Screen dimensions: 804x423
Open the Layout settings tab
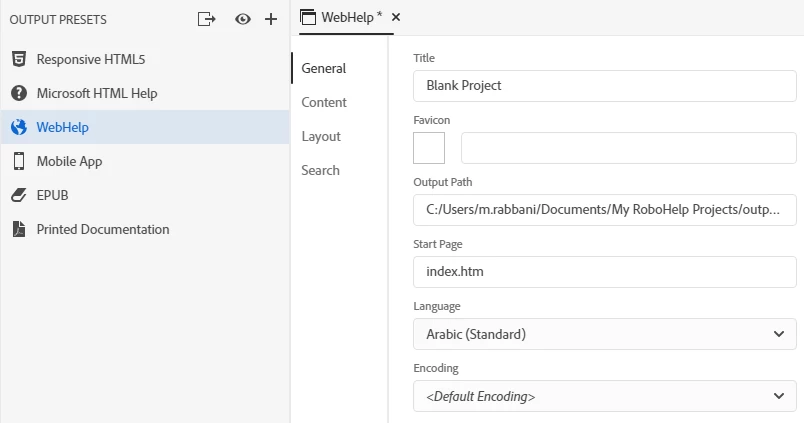pyautogui.click(x=321, y=136)
